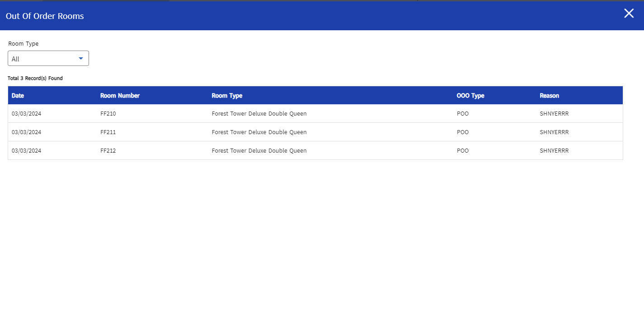644x317 pixels.
Task: Select the room type text for FF211
Action: 259,132
